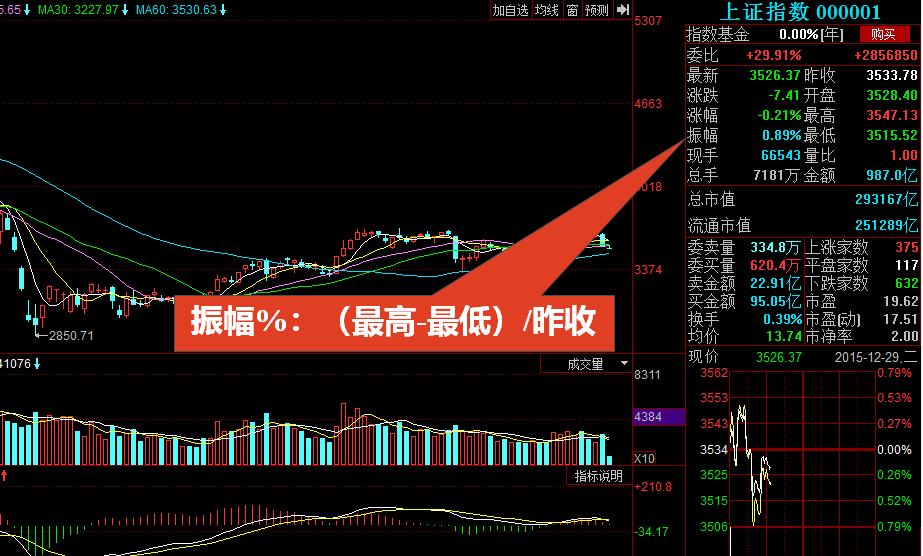Click the 上证指数 000001 title
923x556 pixels.
[801, 12]
